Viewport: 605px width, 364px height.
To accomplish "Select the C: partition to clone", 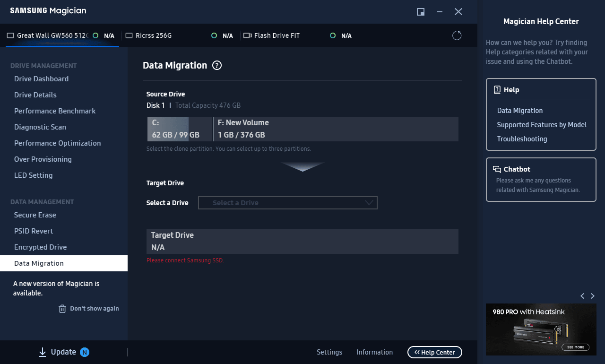I will [180, 129].
